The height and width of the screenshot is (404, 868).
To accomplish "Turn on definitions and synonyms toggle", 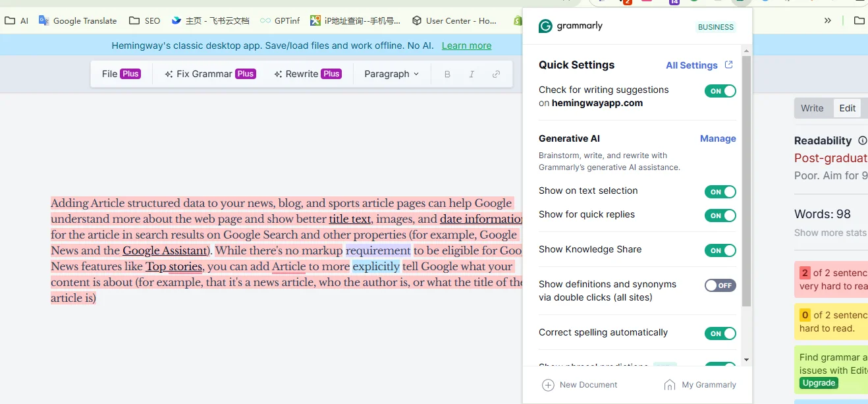I will click(x=720, y=285).
